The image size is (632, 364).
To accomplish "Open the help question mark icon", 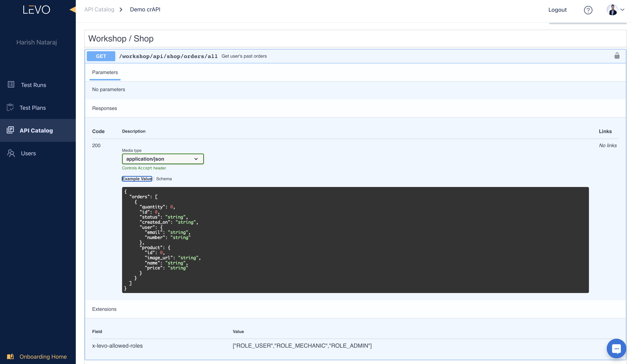I will (588, 10).
